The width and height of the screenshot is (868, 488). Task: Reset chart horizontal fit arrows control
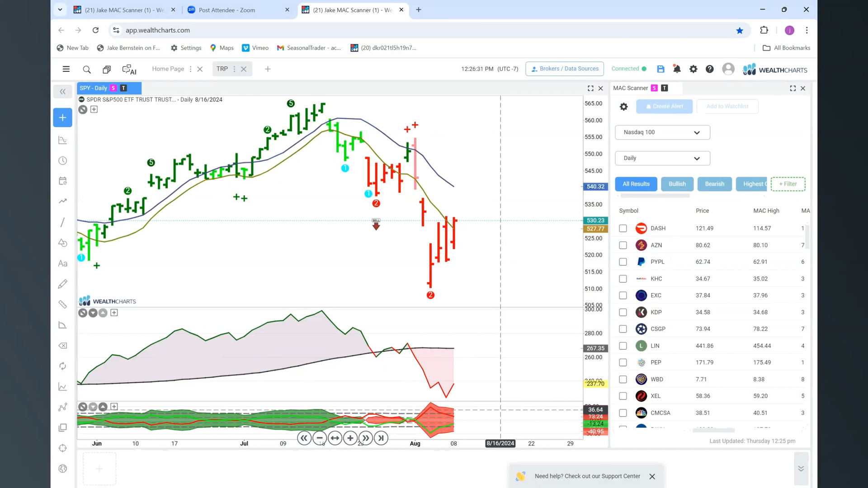(335, 438)
